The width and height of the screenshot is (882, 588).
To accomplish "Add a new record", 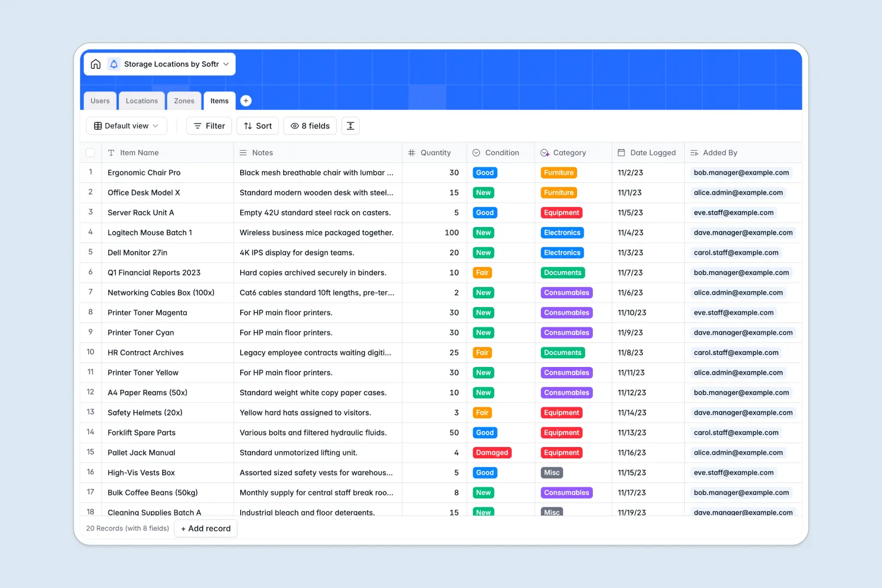I will pos(206,529).
